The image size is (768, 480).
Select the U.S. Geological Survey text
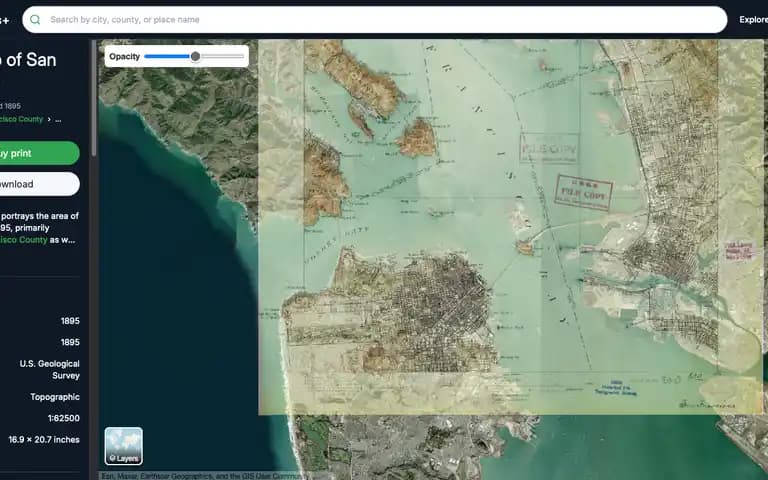[x=49, y=369]
